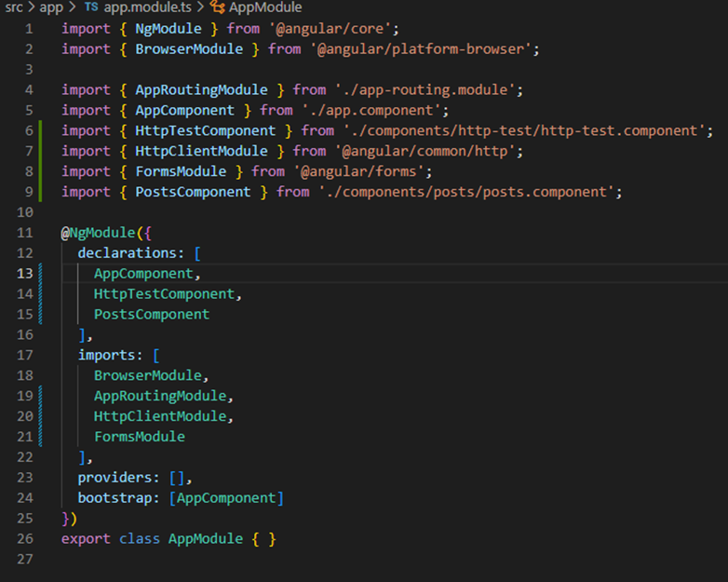
Task: Click the blue gutter change marker on line 14
Action: 40,294
